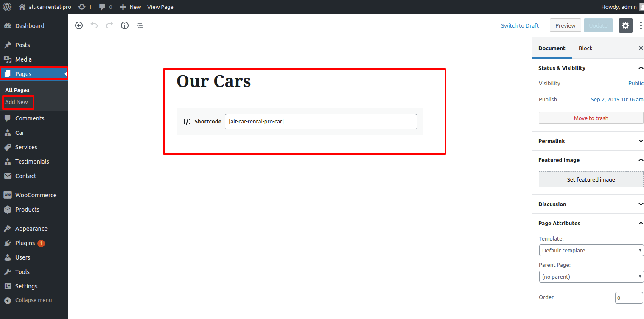Collapse the admin sidebar menu
Screen dimensions: 644x319
coord(34,300)
